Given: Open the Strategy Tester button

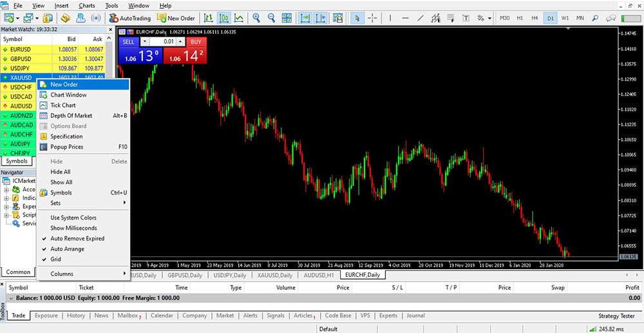Looking at the screenshot, I should pos(616,316).
